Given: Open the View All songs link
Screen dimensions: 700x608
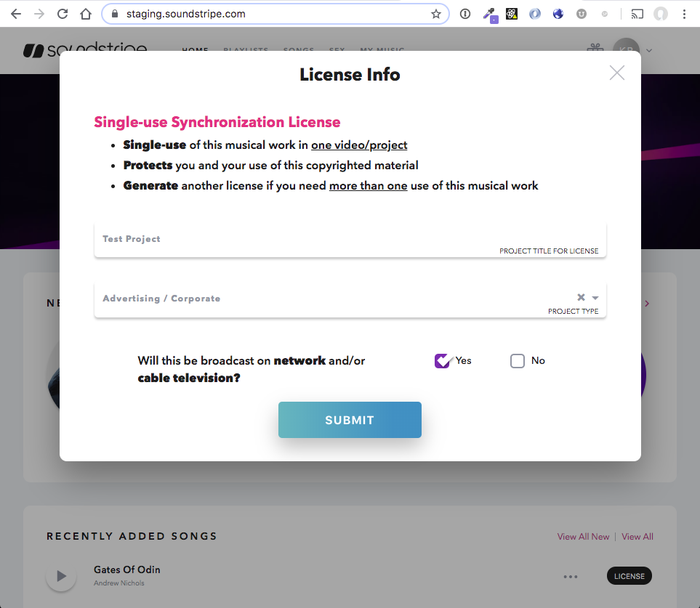Looking at the screenshot, I should [x=637, y=537].
